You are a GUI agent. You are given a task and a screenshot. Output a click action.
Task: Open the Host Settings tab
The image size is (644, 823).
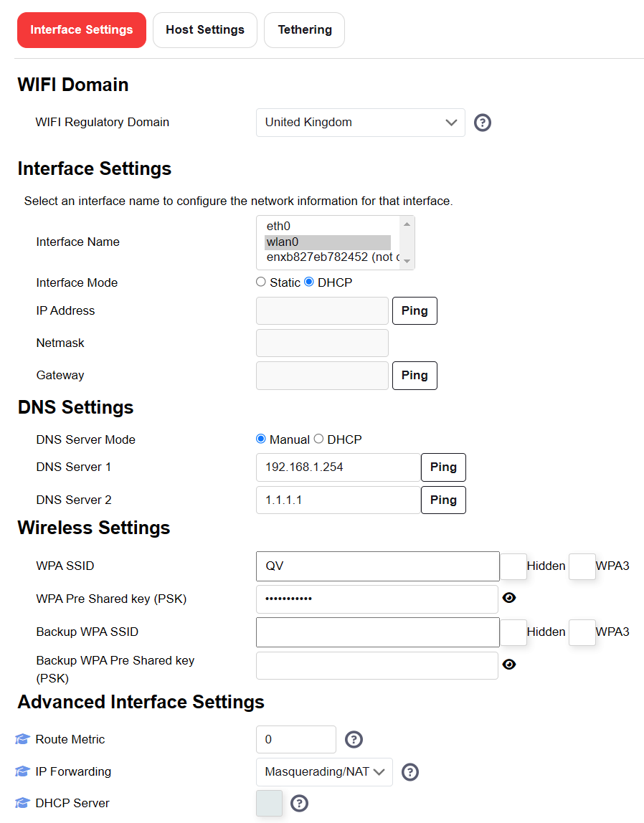point(205,30)
